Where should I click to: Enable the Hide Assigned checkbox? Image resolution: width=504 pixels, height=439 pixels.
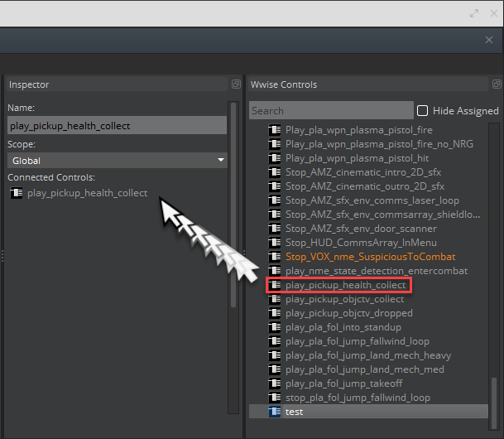coord(422,111)
